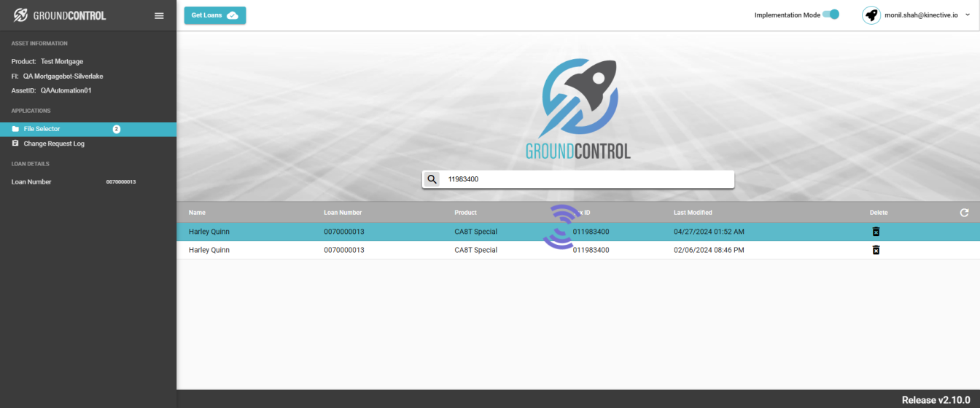This screenshot has height=408, width=980.
Task: Click the Product: Test Mortgage entry
Action: (47, 61)
